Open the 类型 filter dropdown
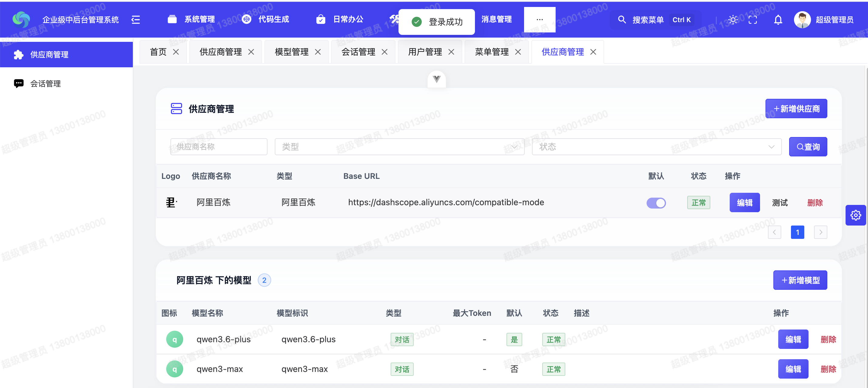Viewport: 868px width, 388px height. pyautogui.click(x=399, y=147)
